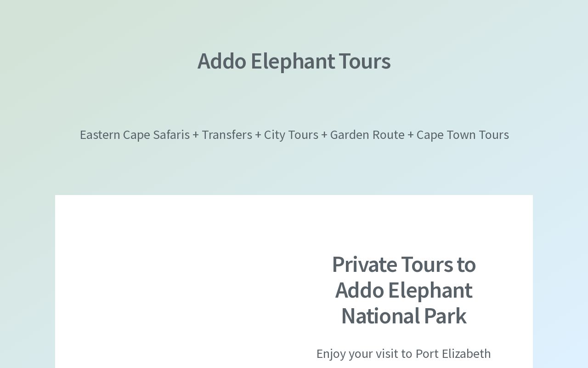Image resolution: width=588 pixels, height=368 pixels.
Task: Click the word 'Safaris' in the tagline
Action: [171, 134]
